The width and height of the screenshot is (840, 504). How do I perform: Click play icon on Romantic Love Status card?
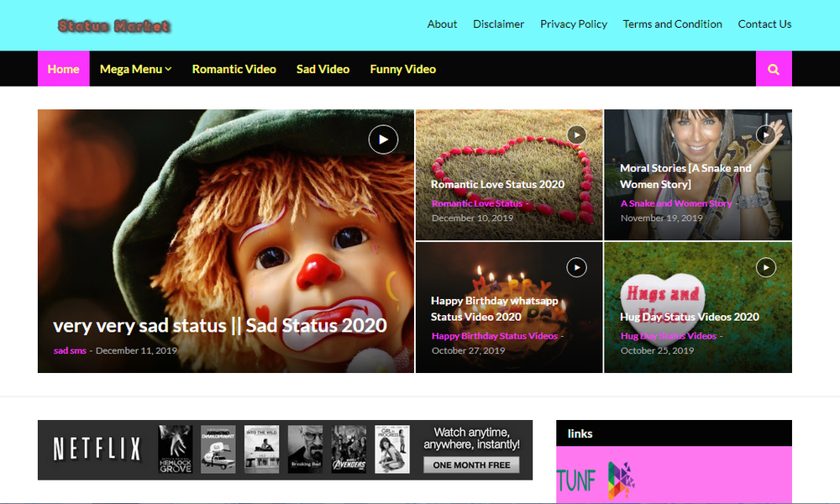click(576, 134)
